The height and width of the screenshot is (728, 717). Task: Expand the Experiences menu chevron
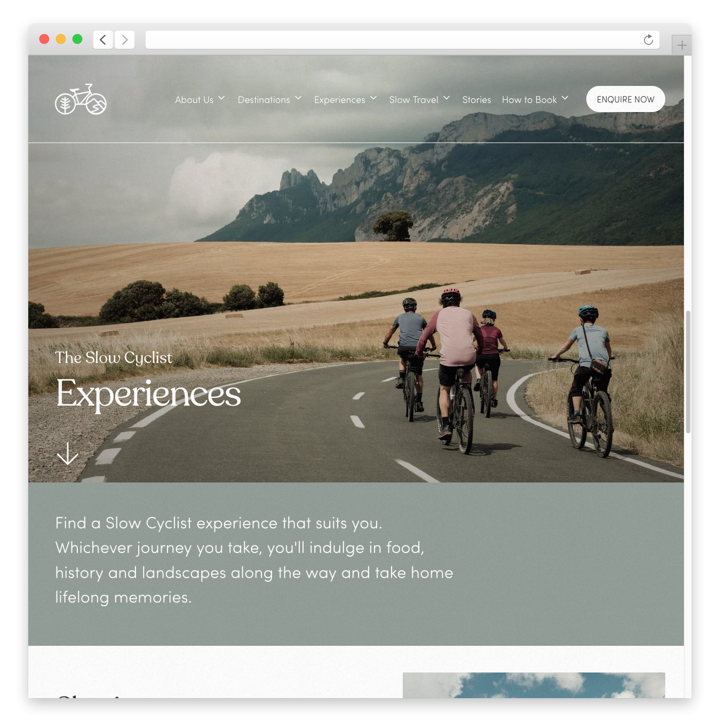coord(373,98)
